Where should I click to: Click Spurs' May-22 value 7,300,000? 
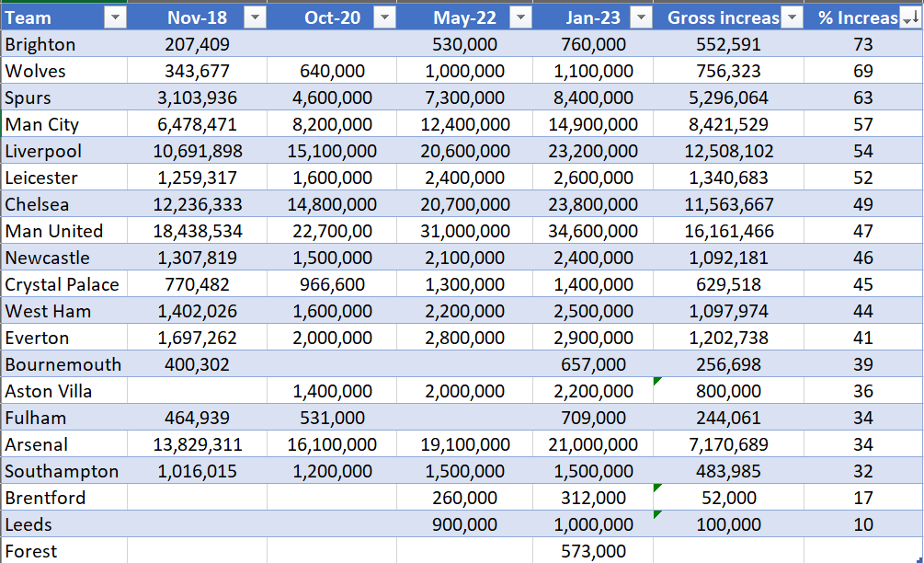464,98
